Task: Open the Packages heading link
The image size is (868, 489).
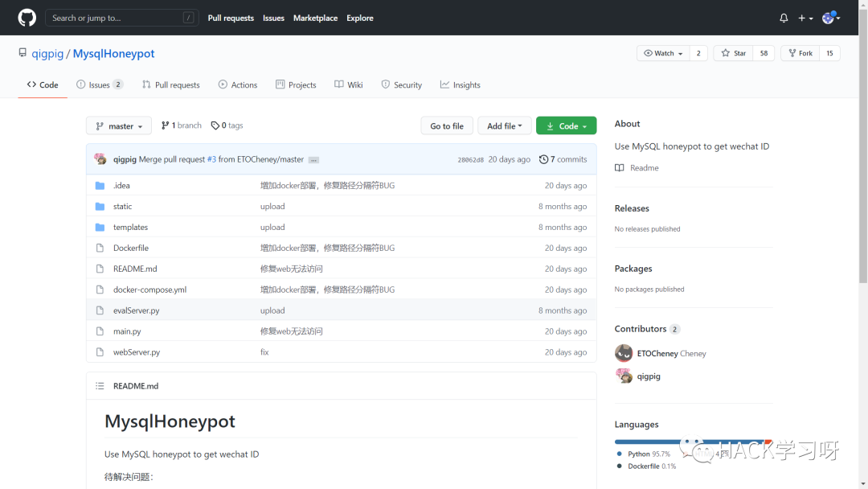Action: point(633,269)
